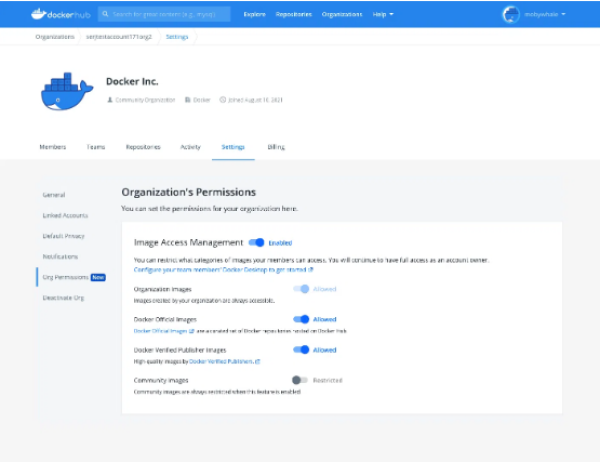Click the Docker Inc. organization whale avatar

[x=66, y=90]
